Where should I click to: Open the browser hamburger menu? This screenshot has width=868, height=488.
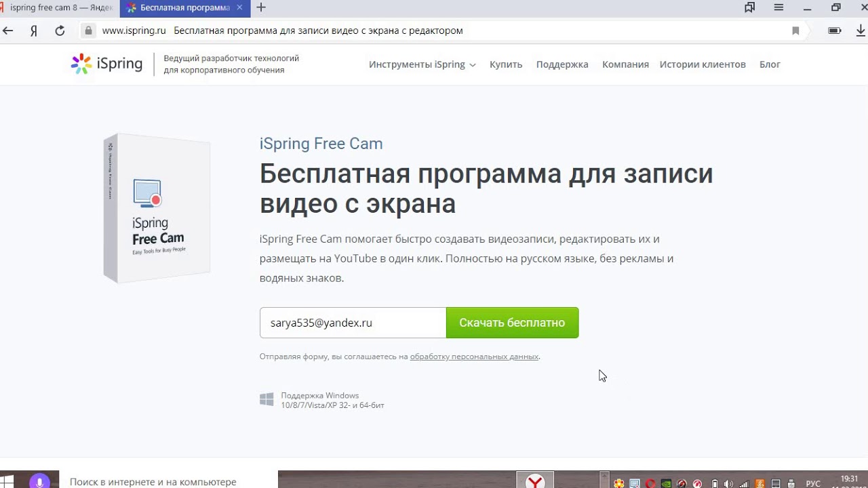point(778,7)
